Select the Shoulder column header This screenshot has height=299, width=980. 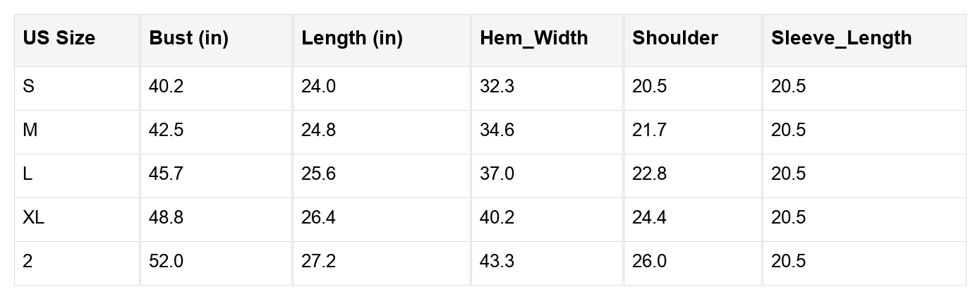(x=674, y=39)
